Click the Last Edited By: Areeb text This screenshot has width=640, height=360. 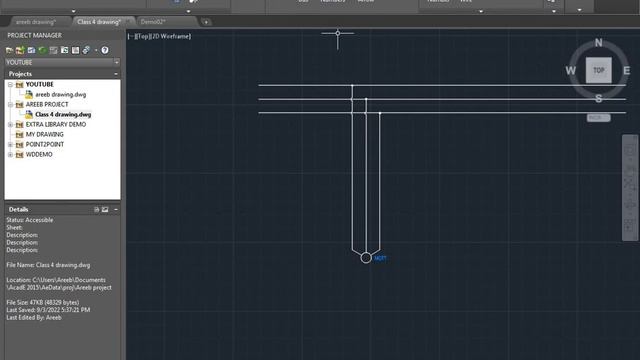33,318
